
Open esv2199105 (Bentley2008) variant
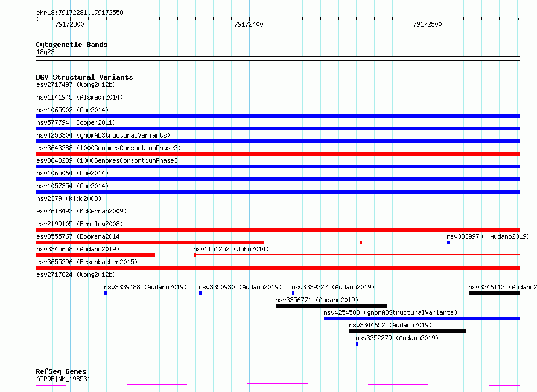click(80, 224)
